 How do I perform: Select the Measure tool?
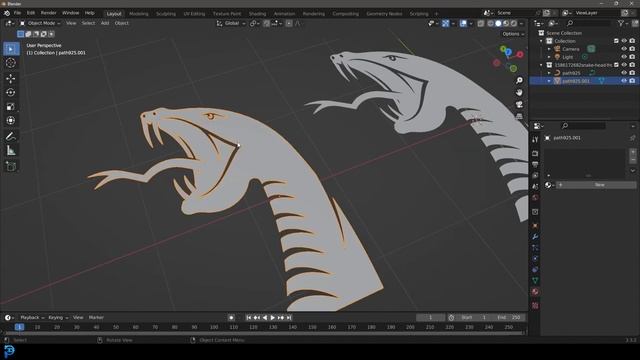[11, 151]
